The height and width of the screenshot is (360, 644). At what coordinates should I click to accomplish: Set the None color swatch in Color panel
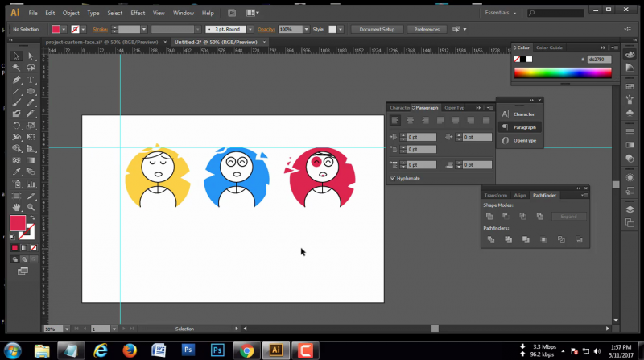(518, 59)
